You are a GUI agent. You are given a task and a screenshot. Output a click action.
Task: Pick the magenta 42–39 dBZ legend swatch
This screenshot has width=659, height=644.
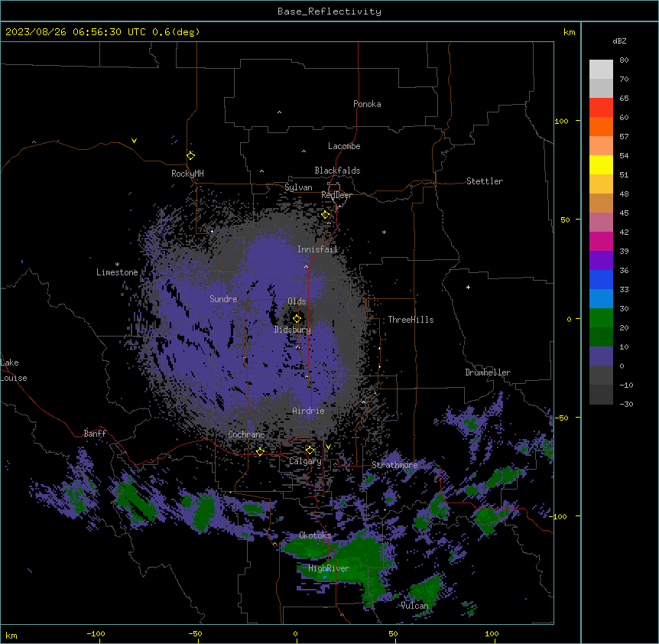click(601, 241)
